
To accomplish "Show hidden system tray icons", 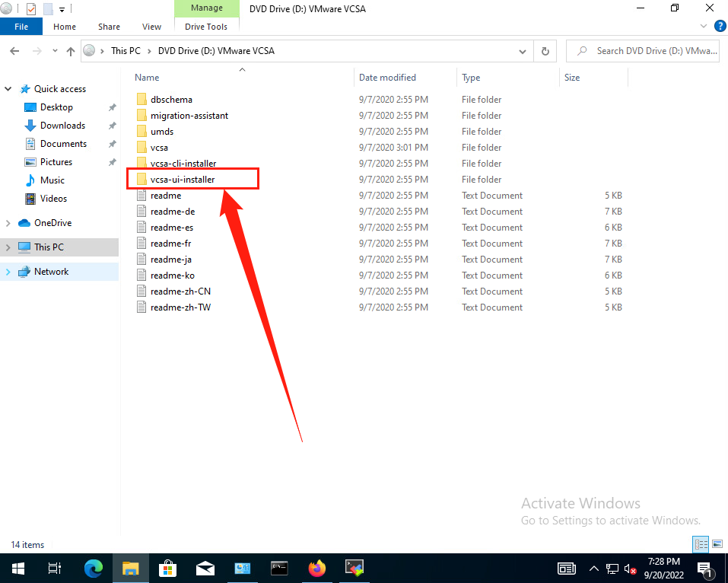I will [594, 569].
